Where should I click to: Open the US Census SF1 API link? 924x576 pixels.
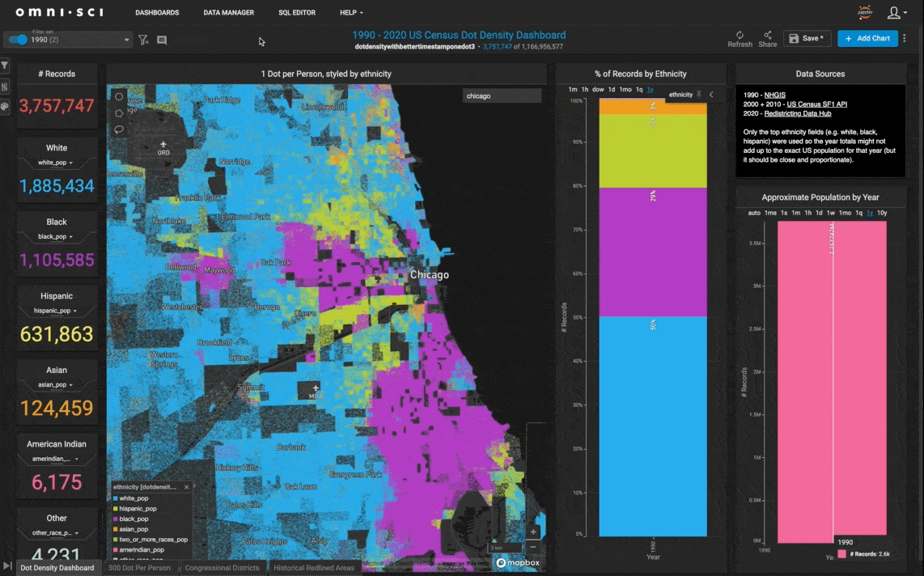(x=816, y=104)
